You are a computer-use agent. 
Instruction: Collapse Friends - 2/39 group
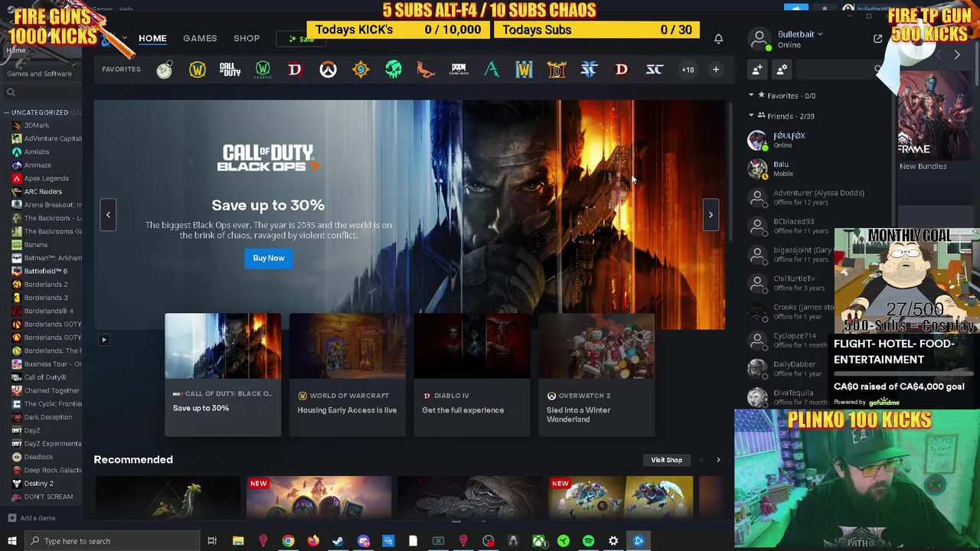(x=751, y=116)
